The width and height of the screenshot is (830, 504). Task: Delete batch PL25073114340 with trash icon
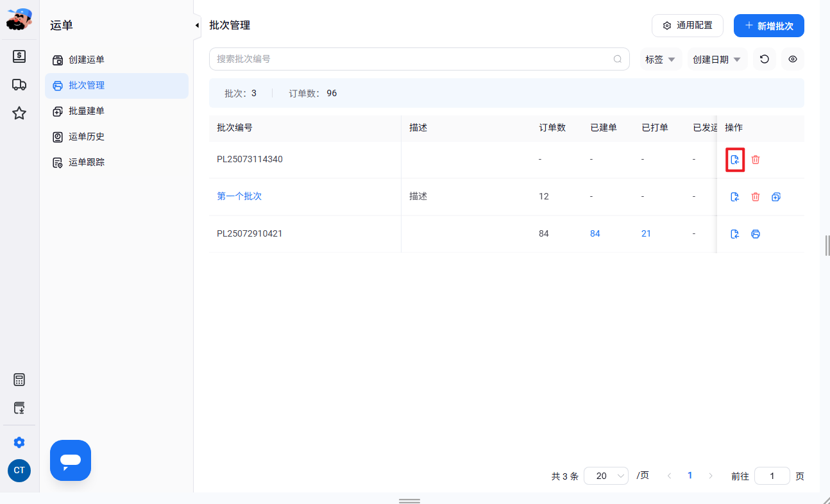coord(756,160)
